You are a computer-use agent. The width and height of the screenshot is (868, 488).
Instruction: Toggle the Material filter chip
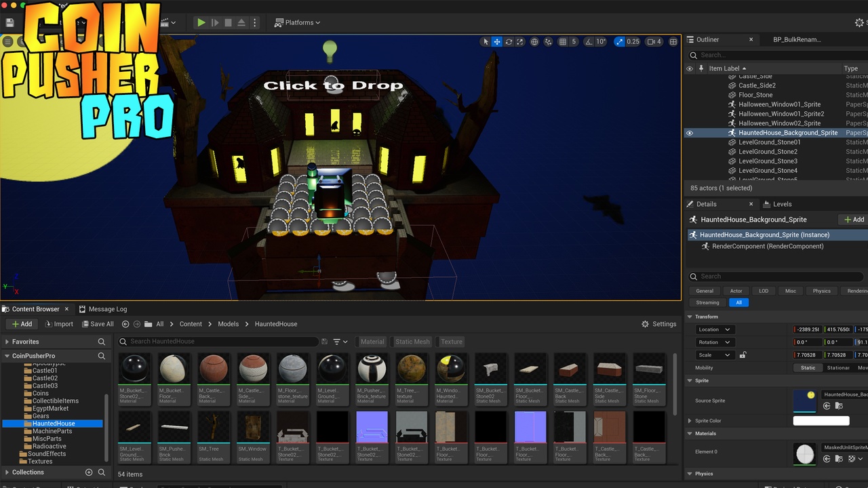tap(372, 342)
